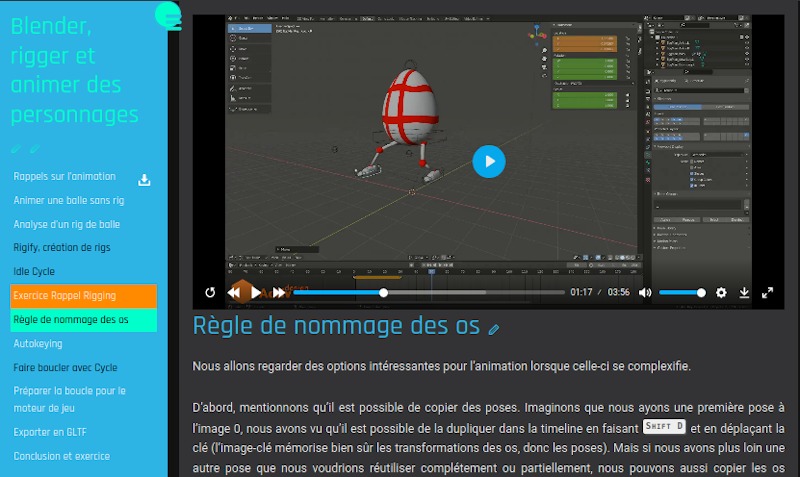Skip forward with the fast-forward icon
The image size is (800, 477).
[279, 292]
